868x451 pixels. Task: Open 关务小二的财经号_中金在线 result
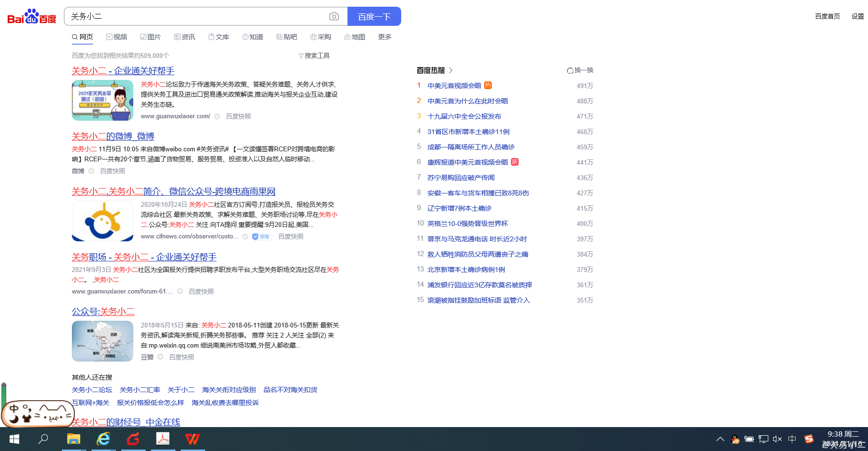[x=126, y=422]
